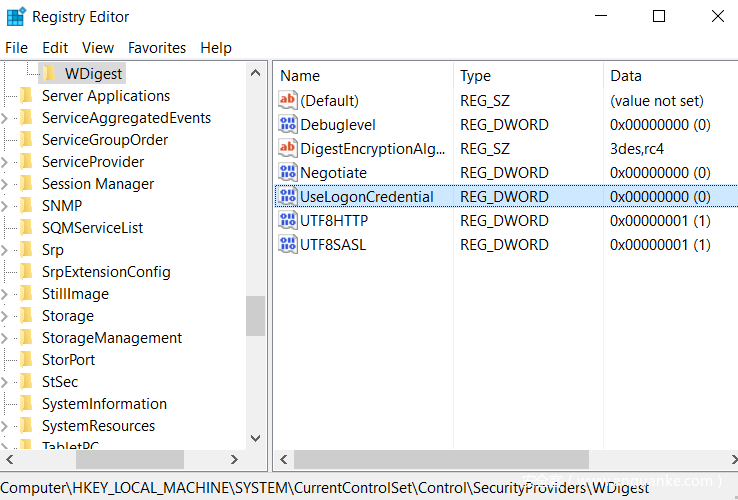Open the Edit menu

[55, 48]
